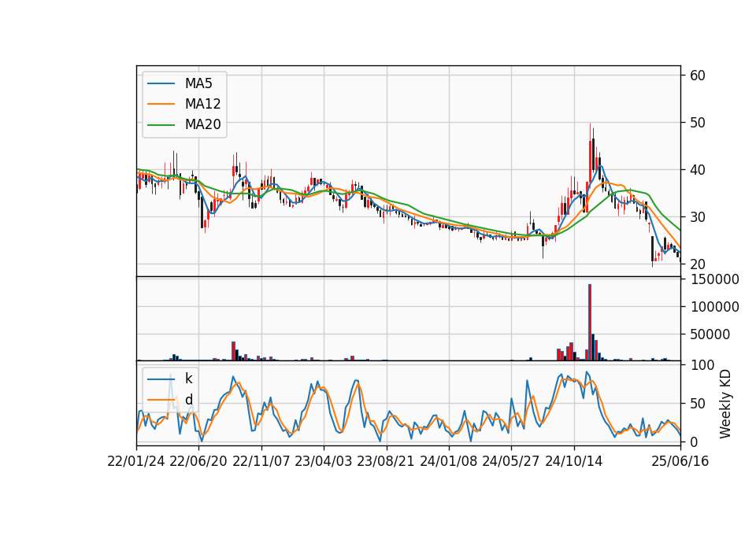Viewport: 756px width, 543px height.
Task: Click the orange MA12 legend line sample
Action: [x=161, y=104]
